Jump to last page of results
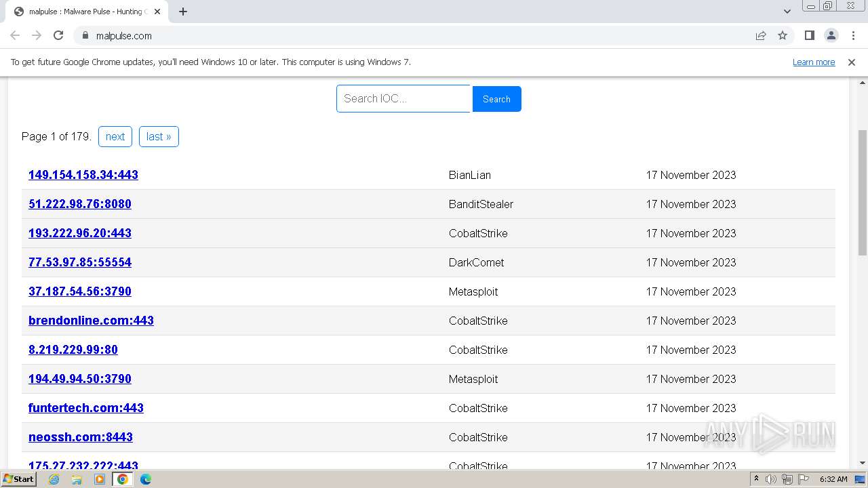 coord(159,136)
